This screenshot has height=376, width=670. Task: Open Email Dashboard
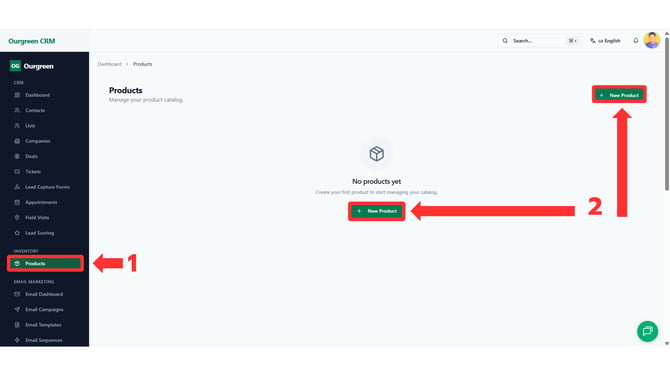pyautogui.click(x=45, y=294)
